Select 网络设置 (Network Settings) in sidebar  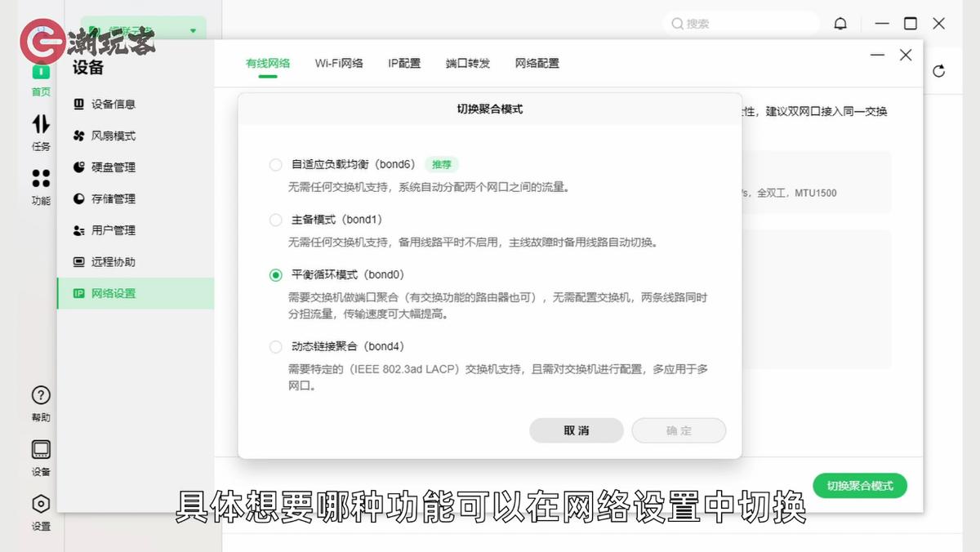pos(115,293)
